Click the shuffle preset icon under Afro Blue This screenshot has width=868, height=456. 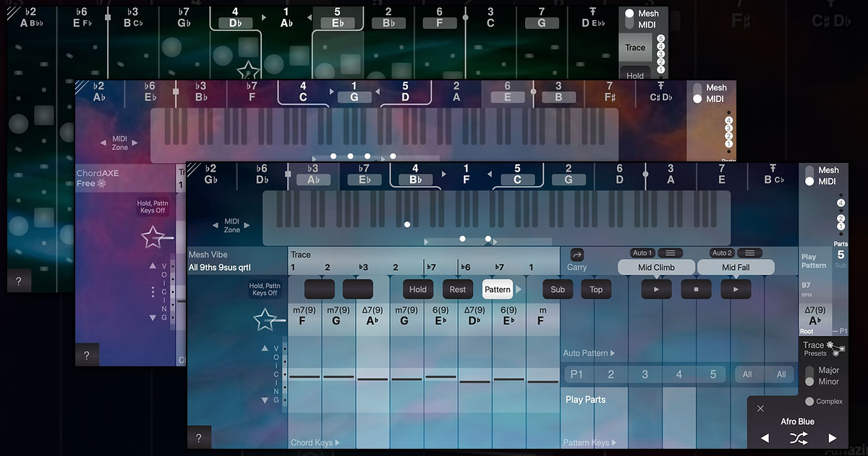coord(799,438)
